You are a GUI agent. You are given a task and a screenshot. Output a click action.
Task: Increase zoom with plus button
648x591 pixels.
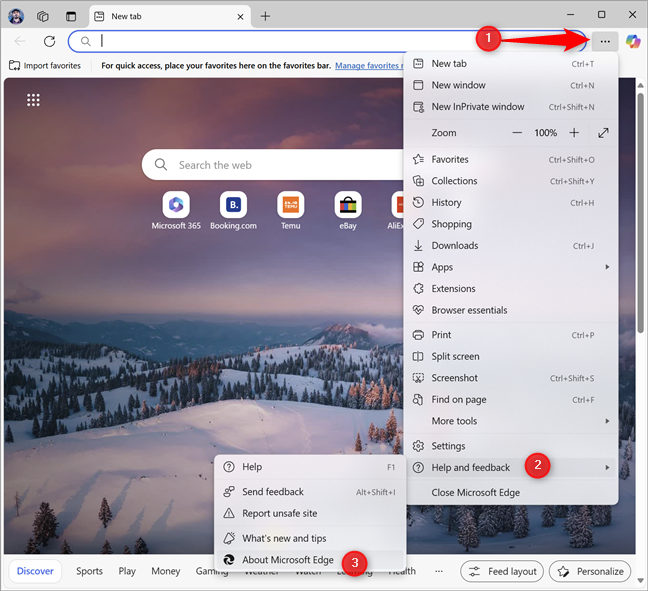pos(574,133)
